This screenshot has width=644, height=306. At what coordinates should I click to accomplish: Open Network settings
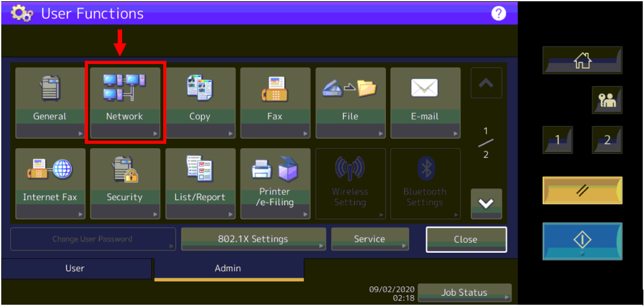coord(125,102)
